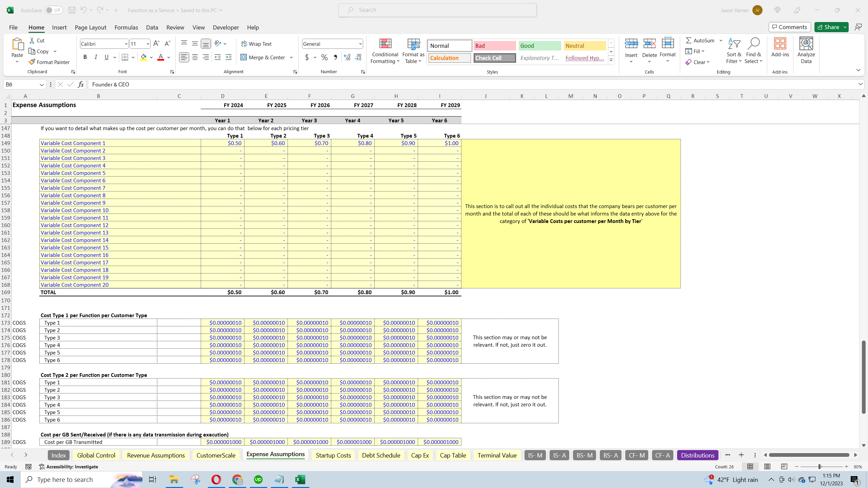
Task: Open the Formulas ribbon tab
Action: pyautogui.click(x=126, y=27)
